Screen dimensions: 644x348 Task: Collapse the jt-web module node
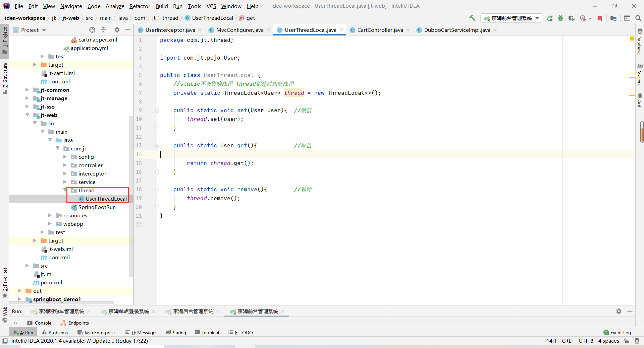(x=28, y=115)
